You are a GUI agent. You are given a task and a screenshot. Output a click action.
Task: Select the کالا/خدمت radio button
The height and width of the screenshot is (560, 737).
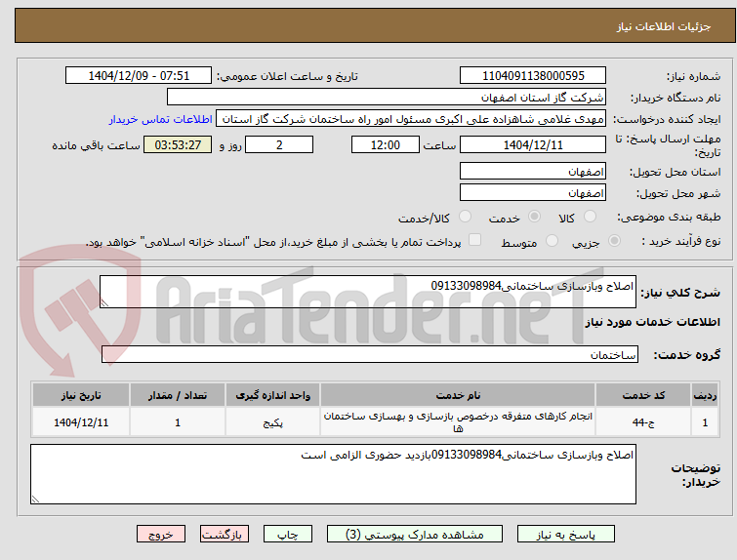(x=465, y=217)
